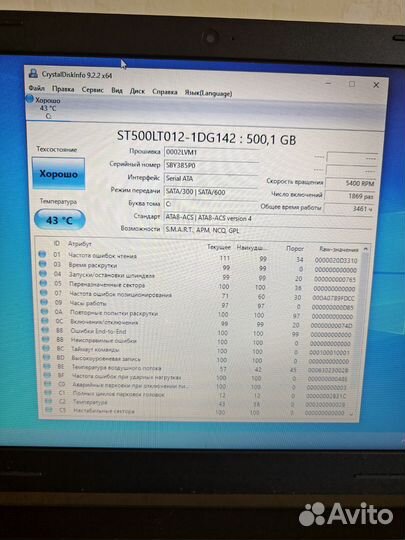Open the Язык(Language) menu
Viewport: 405px width, 540px height.
pyautogui.click(x=208, y=93)
